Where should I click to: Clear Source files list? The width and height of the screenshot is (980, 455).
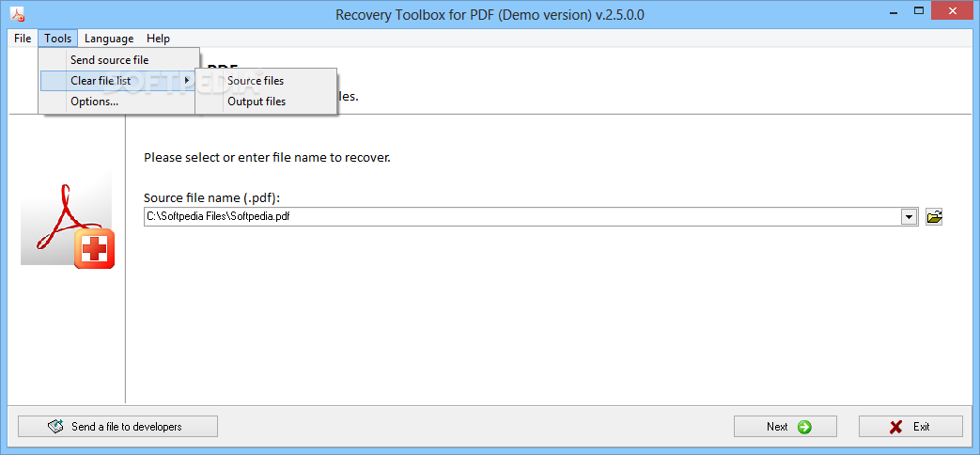tap(266, 81)
